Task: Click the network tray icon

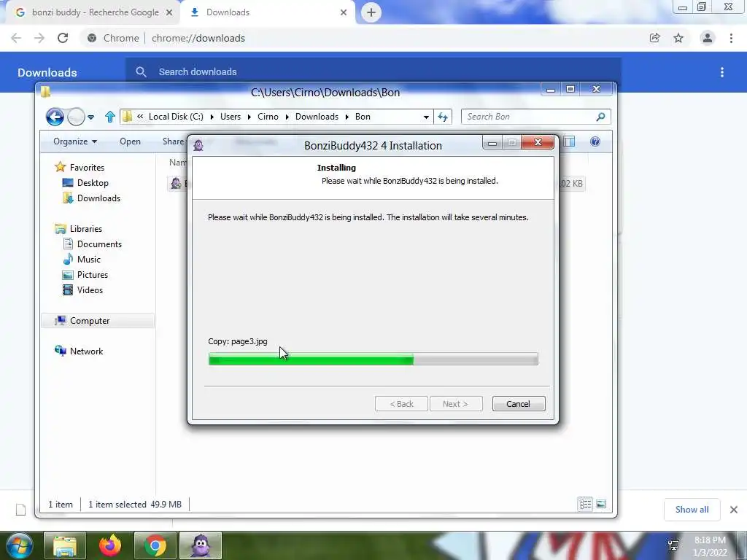Action: click(673, 545)
